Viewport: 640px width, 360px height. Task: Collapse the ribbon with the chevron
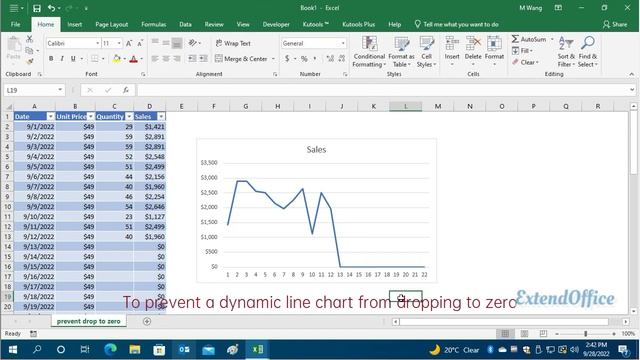(x=632, y=74)
